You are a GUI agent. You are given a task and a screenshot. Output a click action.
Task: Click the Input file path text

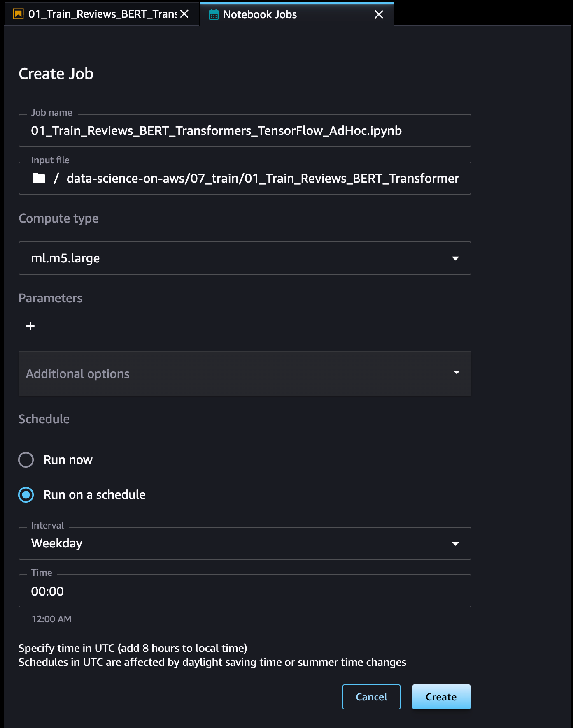pos(262,178)
